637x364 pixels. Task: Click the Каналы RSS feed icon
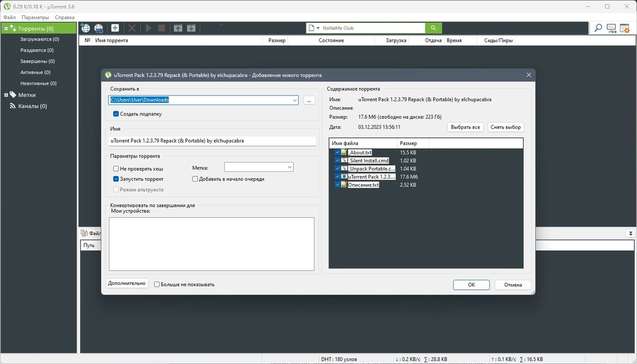pyautogui.click(x=13, y=106)
